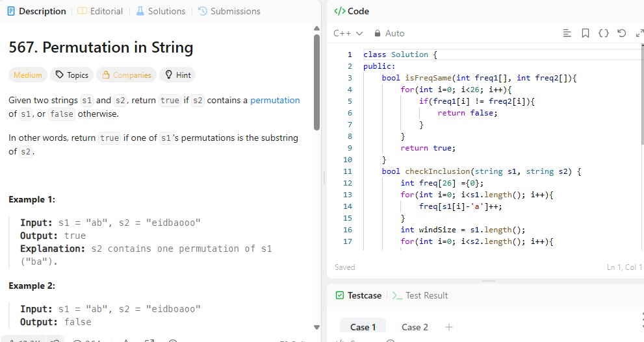
Task: Click line 3 'bool isFreqSame' declaration
Action: tap(479, 78)
